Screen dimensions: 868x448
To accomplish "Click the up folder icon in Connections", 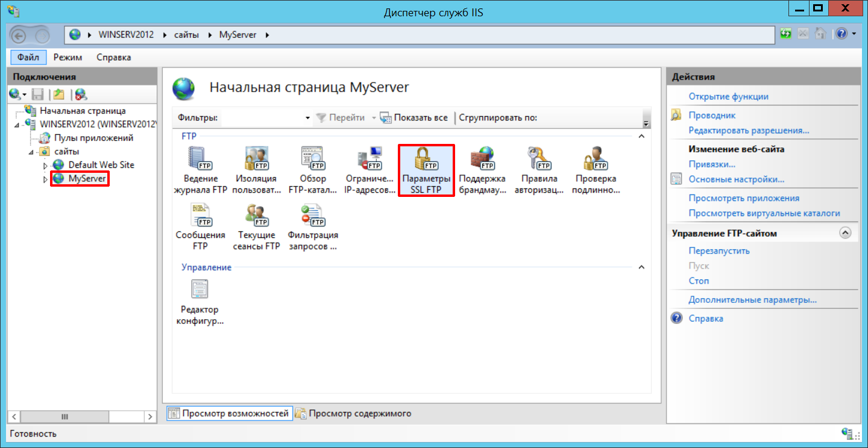I will [58, 94].
